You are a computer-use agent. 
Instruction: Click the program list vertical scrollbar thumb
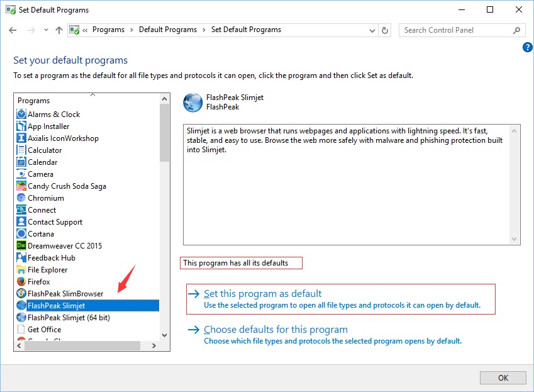tap(165, 133)
